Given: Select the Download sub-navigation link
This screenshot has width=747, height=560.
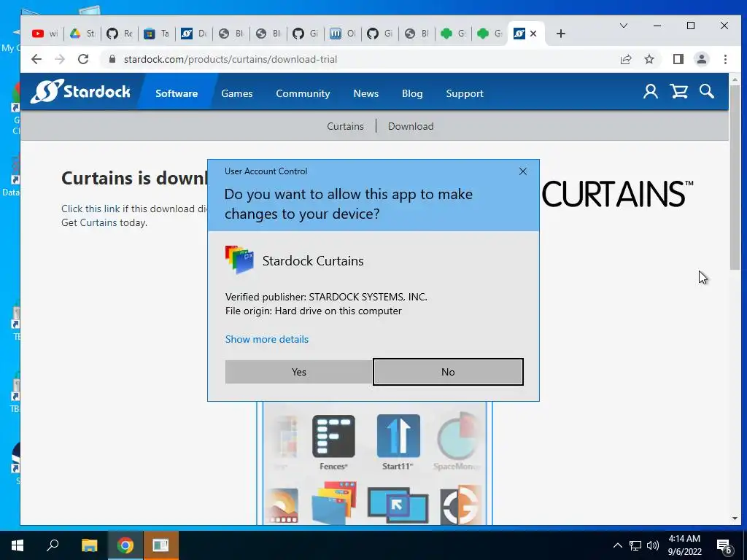Looking at the screenshot, I should coord(411,126).
